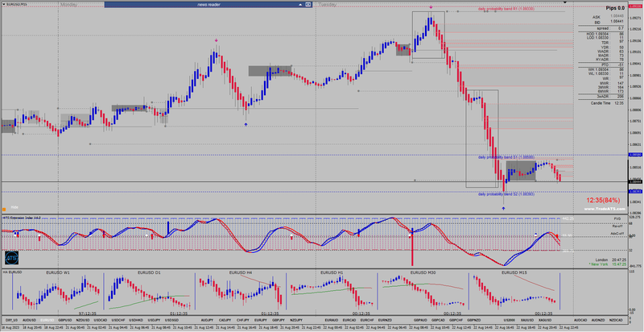This screenshot has width=644, height=332.
Task: Toggle the AdxC-off button
Action: [617, 234]
